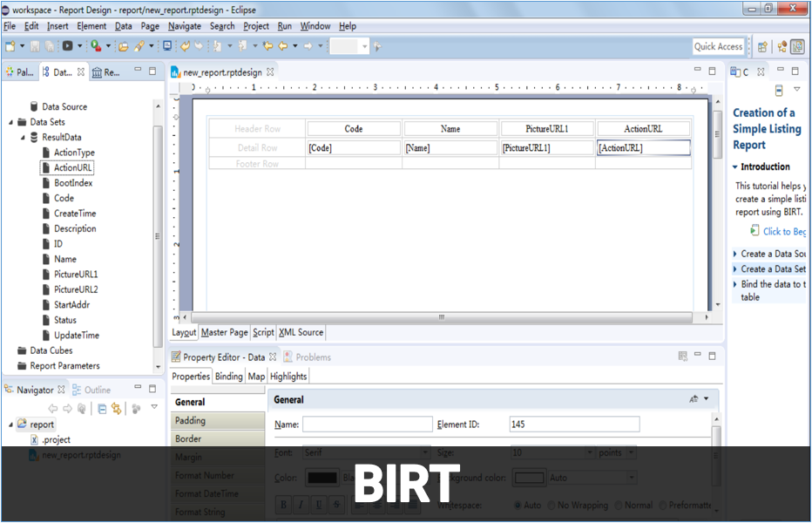Click the icon at Property Editor top-right
Image resolution: width=812 pixels, height=523 pixels.
pyautogui.click(x=682, y=357)
